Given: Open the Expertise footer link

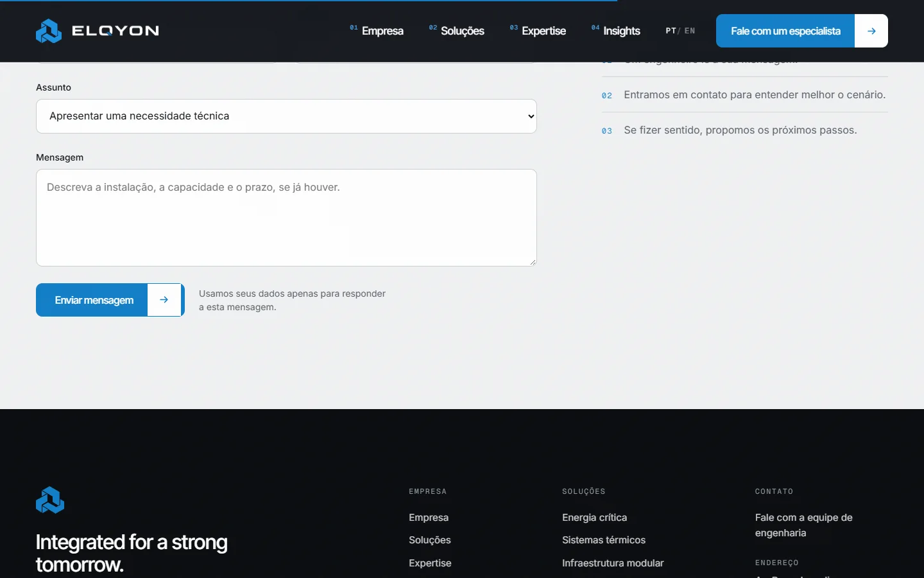Looking at the screenshot, I should pos(430,563).
